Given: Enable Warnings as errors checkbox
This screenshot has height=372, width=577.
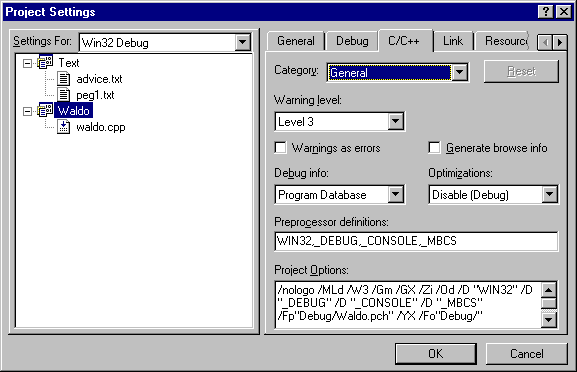Looking at the screenshot, I should 280,148.
